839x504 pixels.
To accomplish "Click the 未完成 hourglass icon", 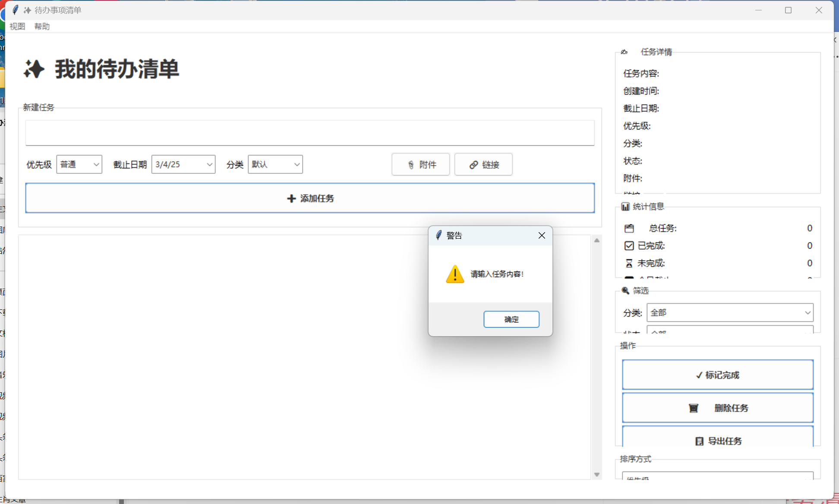I will 629,263.
